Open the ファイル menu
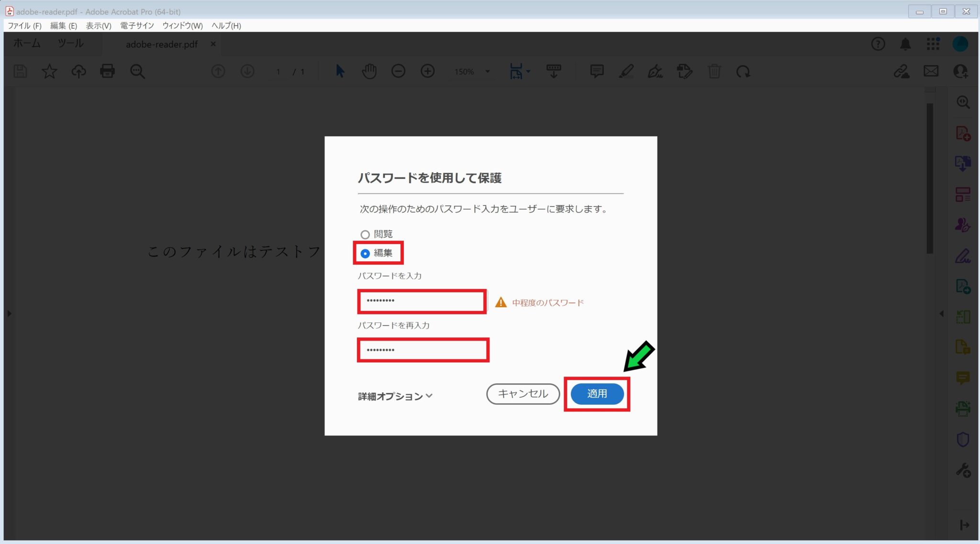This screenshot has width=980, height=544. [24, 26]
